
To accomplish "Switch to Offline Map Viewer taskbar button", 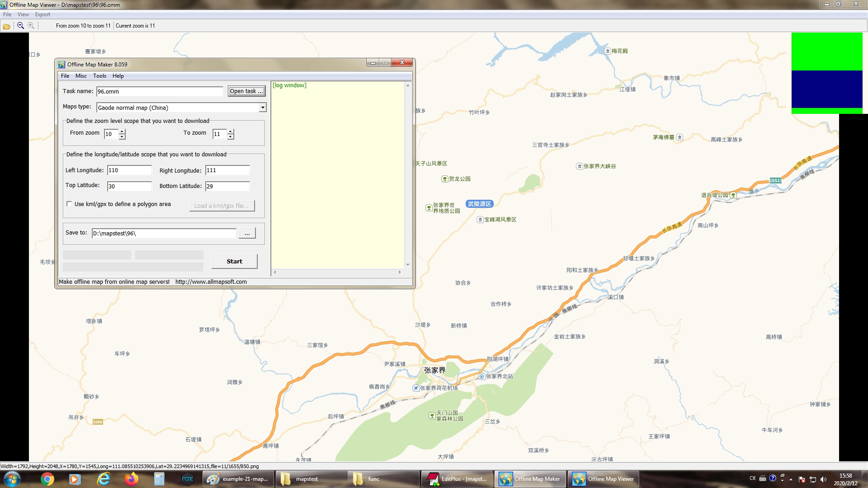I will 603,479.
